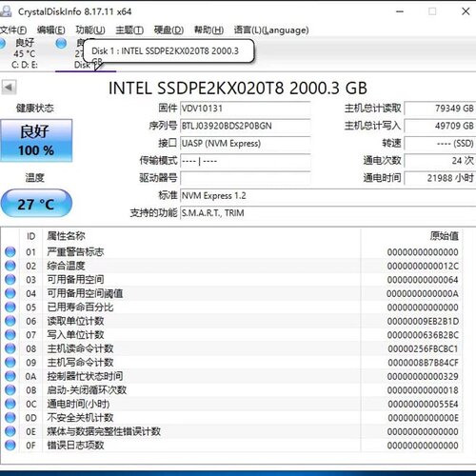476x476 pixels.
Task: Click 支持的功能 field S.M.A.R.T., TRIM
Action: point(327,212)
